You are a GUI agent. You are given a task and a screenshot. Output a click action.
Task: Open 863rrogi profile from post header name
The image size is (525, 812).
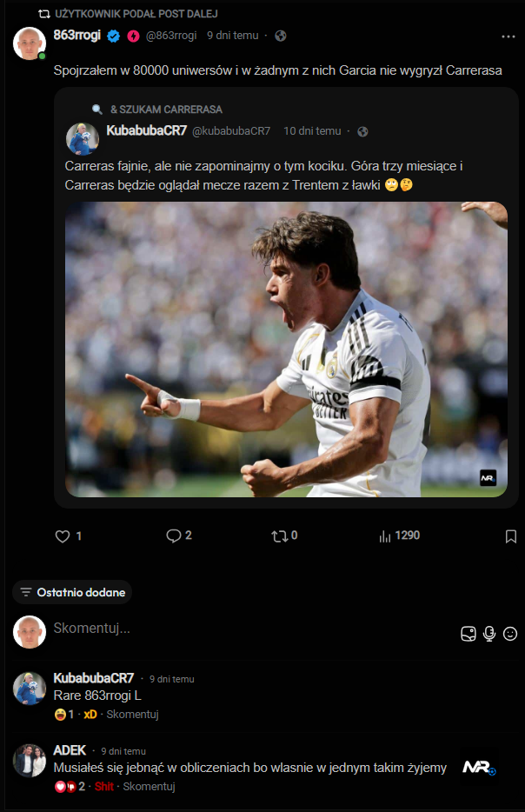tap(76, 35)
